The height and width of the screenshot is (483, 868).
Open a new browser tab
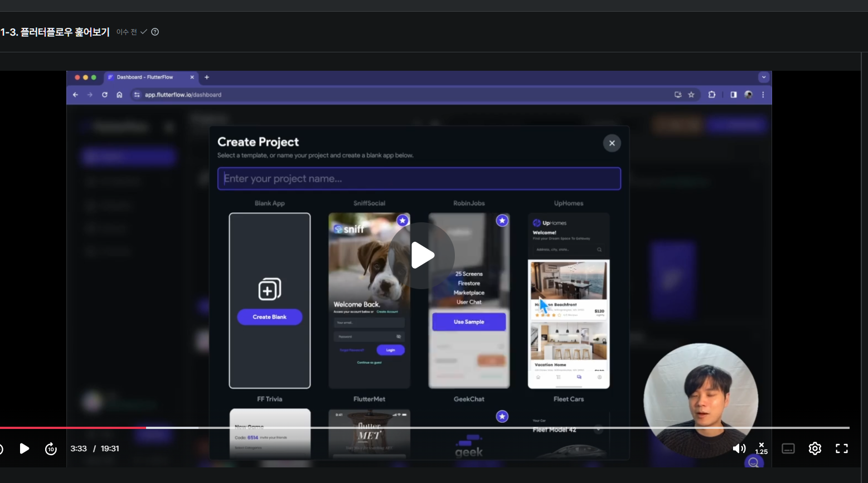coord(207,77)
